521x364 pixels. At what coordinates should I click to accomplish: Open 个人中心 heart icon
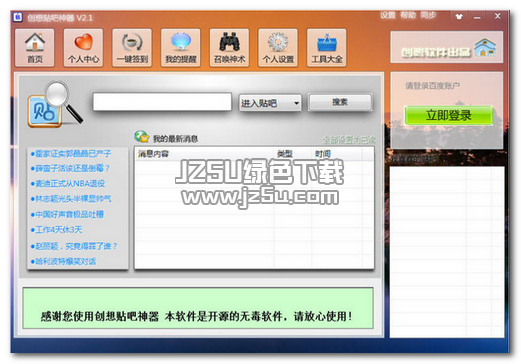click(83, 48)
